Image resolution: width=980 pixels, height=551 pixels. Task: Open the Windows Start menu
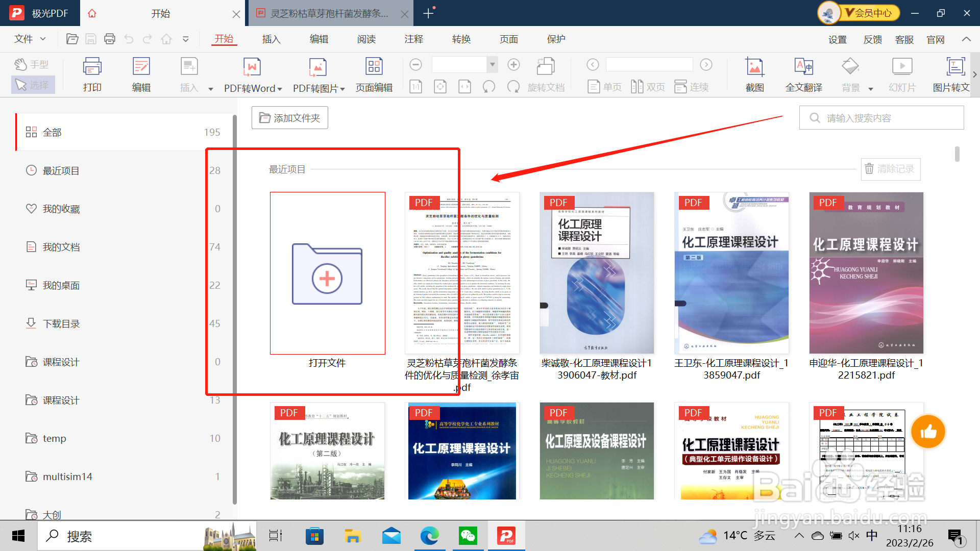[x=18, y=536]
